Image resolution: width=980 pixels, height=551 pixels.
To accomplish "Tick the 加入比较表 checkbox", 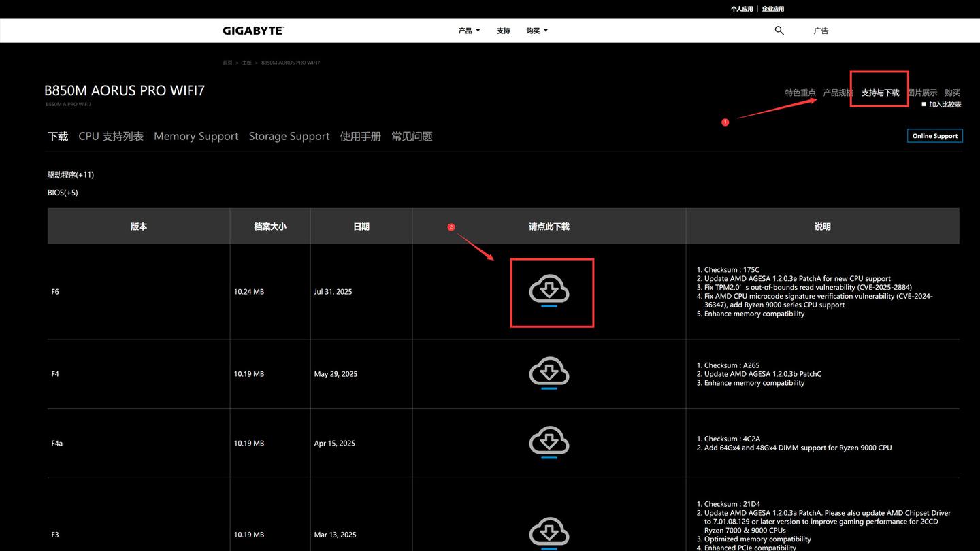I will click(924, 104).
